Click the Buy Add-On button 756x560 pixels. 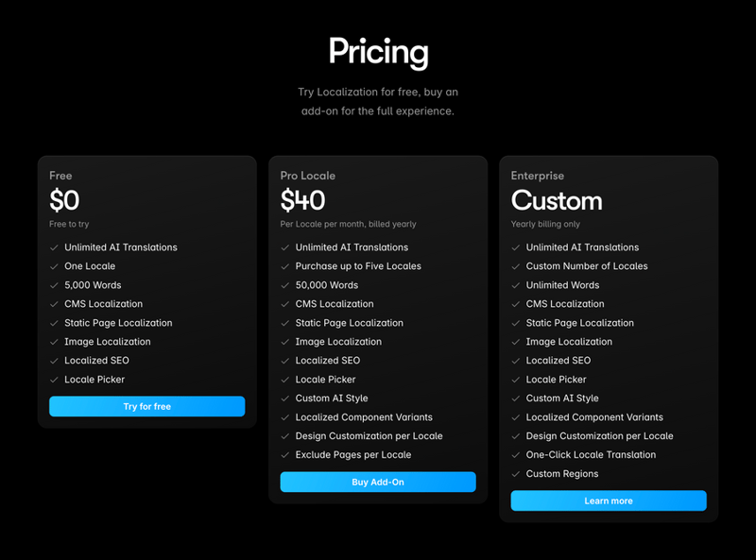pyautogui.click(x=378, y=482)
